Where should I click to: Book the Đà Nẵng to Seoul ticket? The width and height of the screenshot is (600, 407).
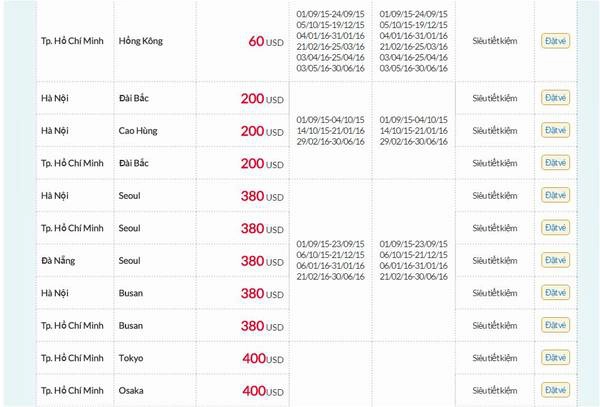pos(555,260)
